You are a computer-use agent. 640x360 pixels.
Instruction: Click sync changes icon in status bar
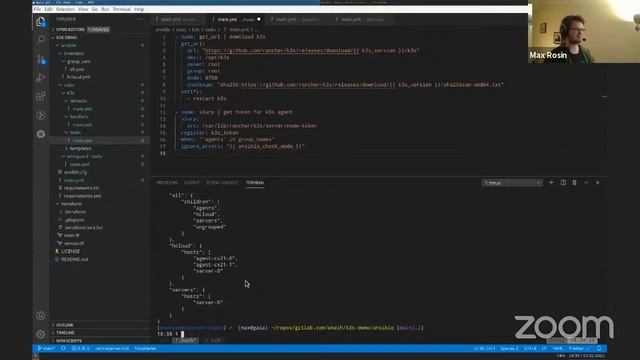[63, 348]
